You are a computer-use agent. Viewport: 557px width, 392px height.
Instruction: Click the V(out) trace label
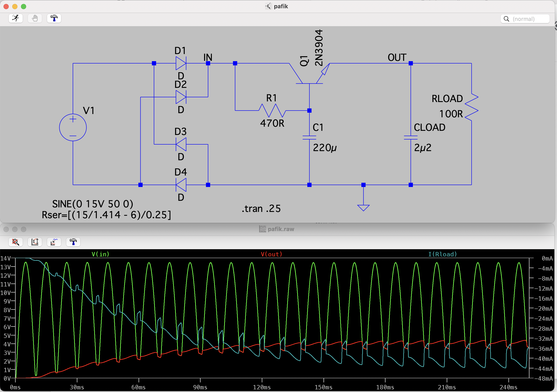click(272, 254)
